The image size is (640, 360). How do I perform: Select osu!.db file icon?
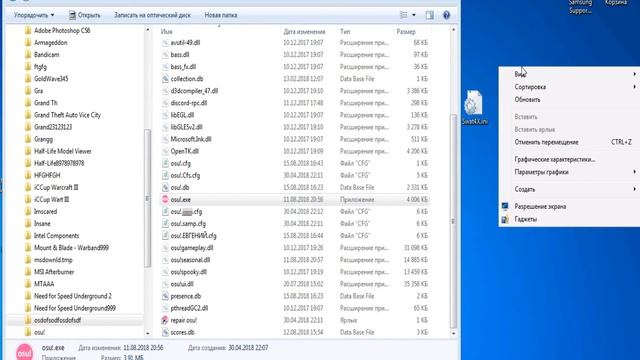165,187
